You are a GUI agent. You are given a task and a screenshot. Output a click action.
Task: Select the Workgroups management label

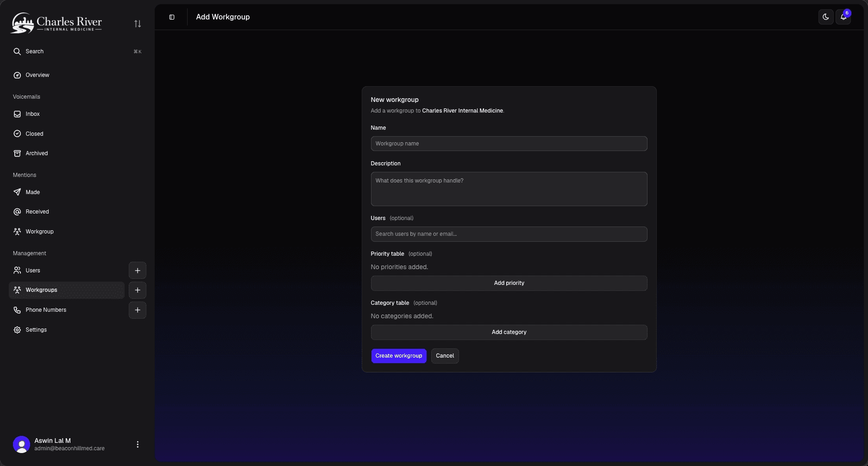[42, 290]
